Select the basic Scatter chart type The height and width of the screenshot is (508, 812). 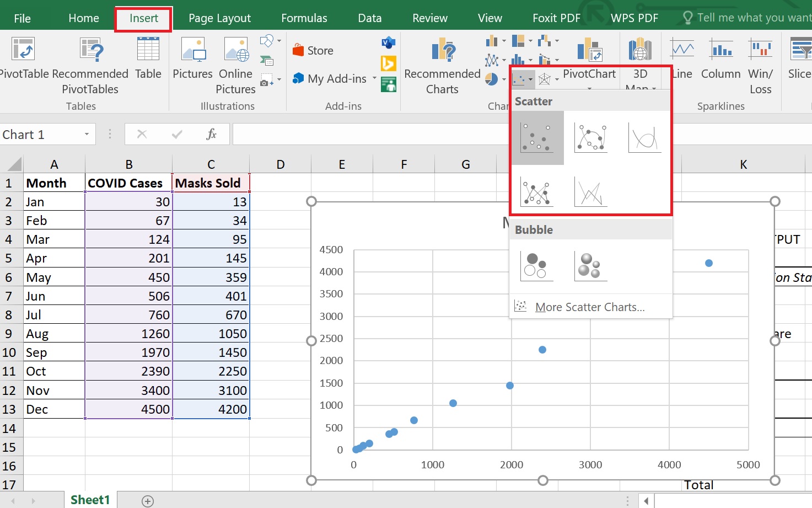[537, 137]
